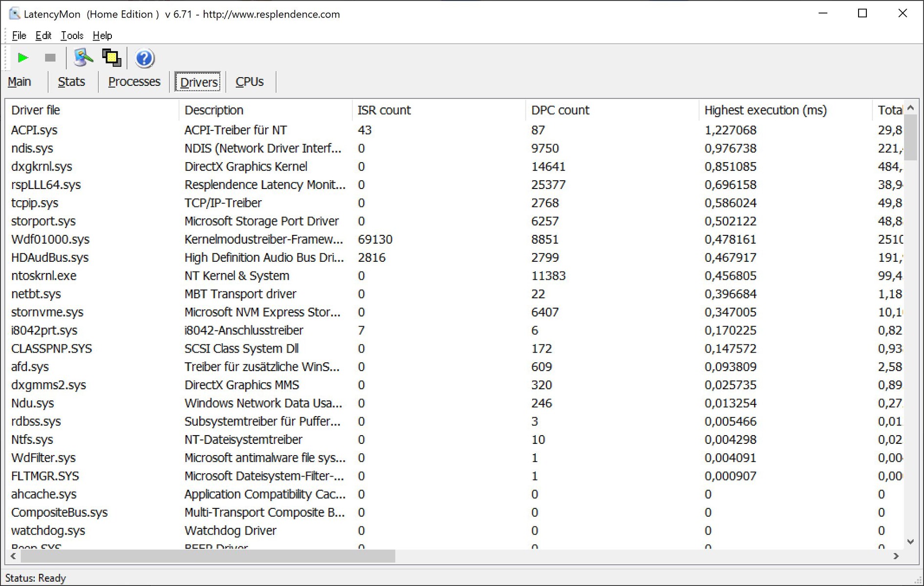The height and width of the screenshot is (586, 924).
Task: Switch to the Processes tab
Action: point(134,82)
